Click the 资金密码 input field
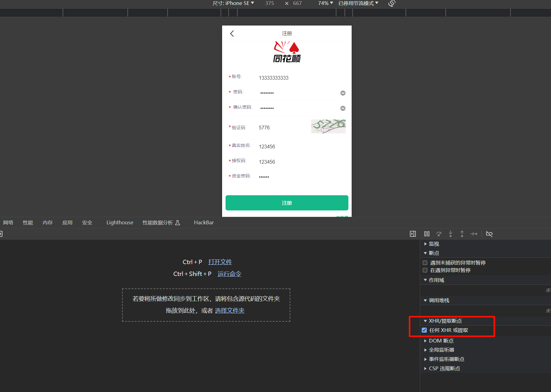 [301, 177]
